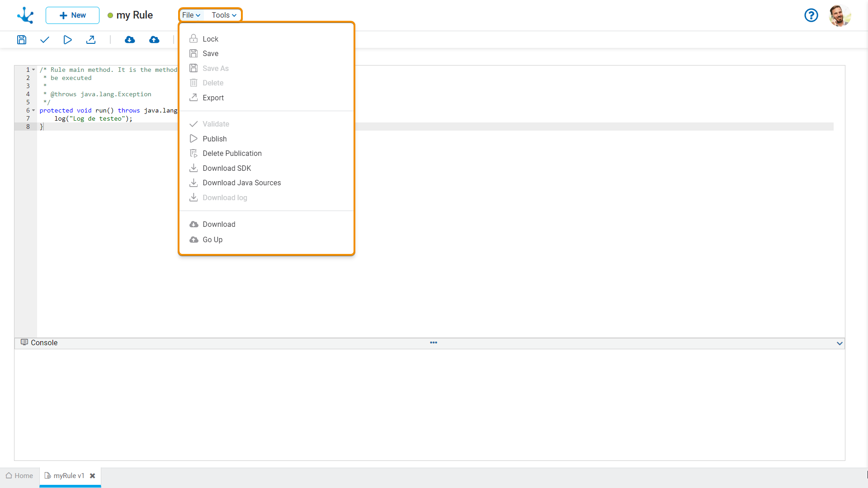Click the publish play toolbar icon
This screenshot has height=488, width=868.
67,40
